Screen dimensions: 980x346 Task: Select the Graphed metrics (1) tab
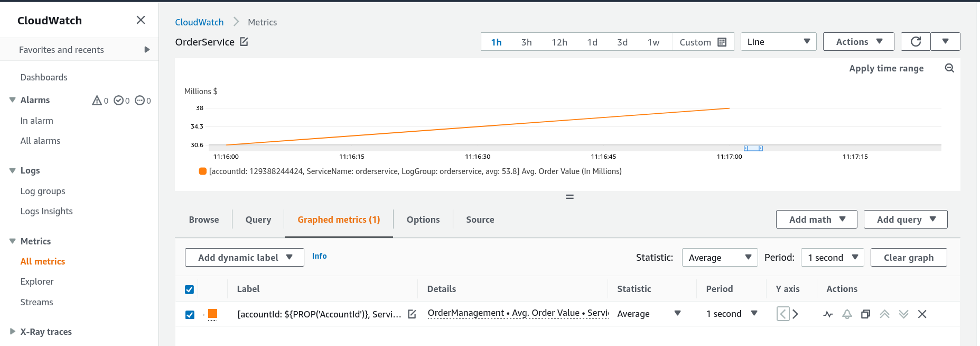click(339, 220)
